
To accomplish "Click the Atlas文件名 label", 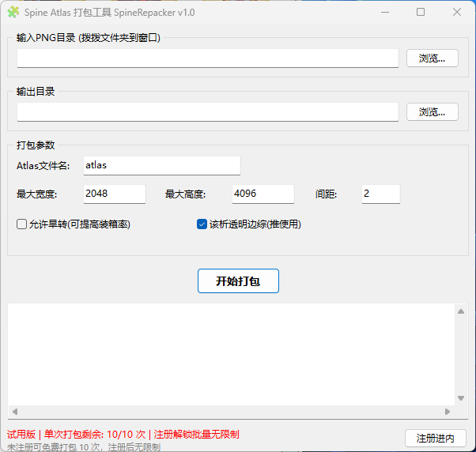I will 43,166.
